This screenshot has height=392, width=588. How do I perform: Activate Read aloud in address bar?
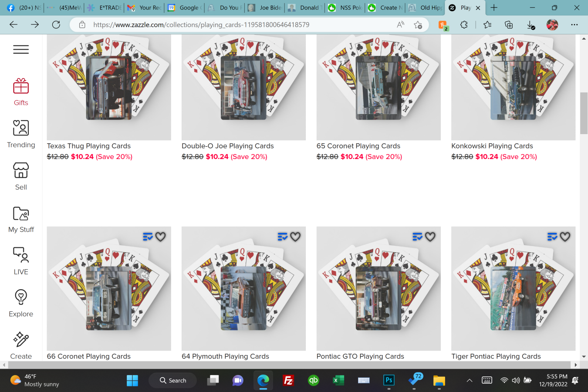(401, 25)
